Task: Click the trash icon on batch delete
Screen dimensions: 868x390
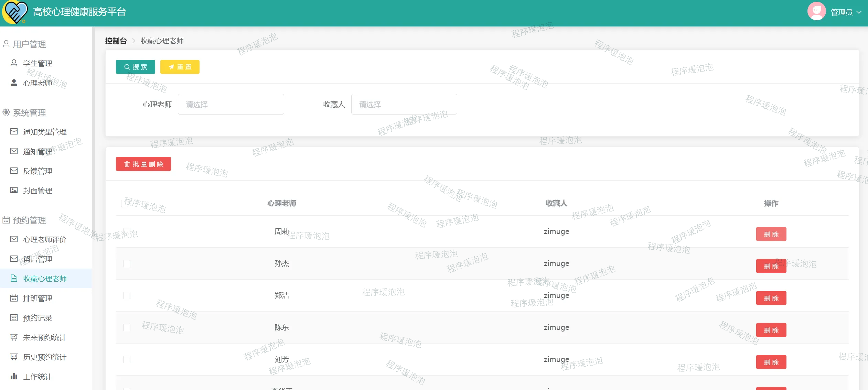Action: tap(127, 164)
